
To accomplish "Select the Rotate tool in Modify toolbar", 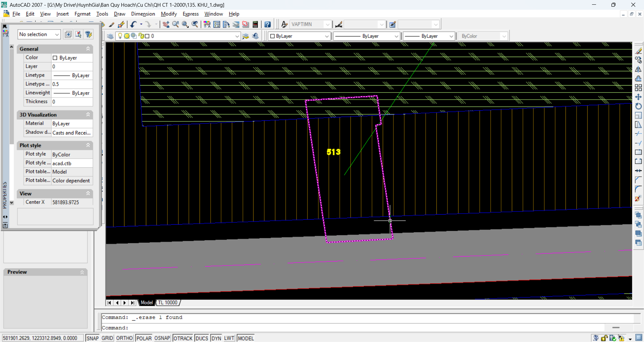I will pyautogui.click(x=638, y=106).
